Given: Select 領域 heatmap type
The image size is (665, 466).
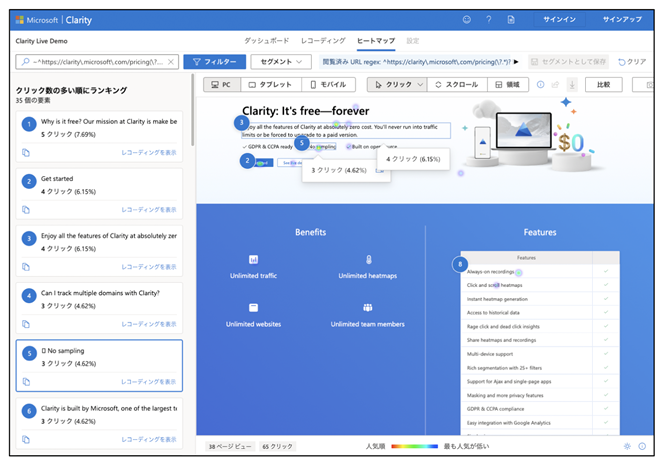Looking at the screenshot, I should coord(508,84).
